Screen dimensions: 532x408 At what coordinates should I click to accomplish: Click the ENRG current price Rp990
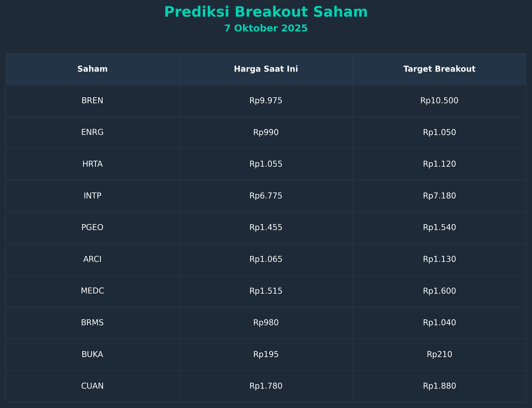[x=266, y=133]
